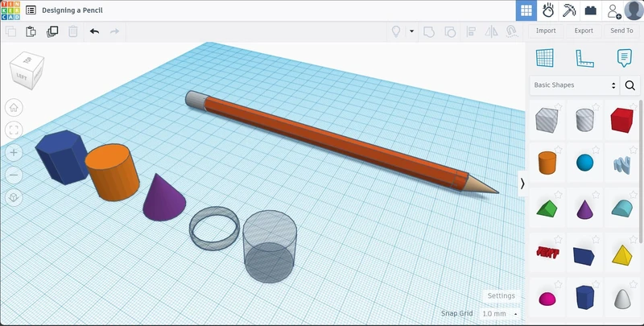Undo the last action
This screenshot has width=644, height=326.
[94, 31]
